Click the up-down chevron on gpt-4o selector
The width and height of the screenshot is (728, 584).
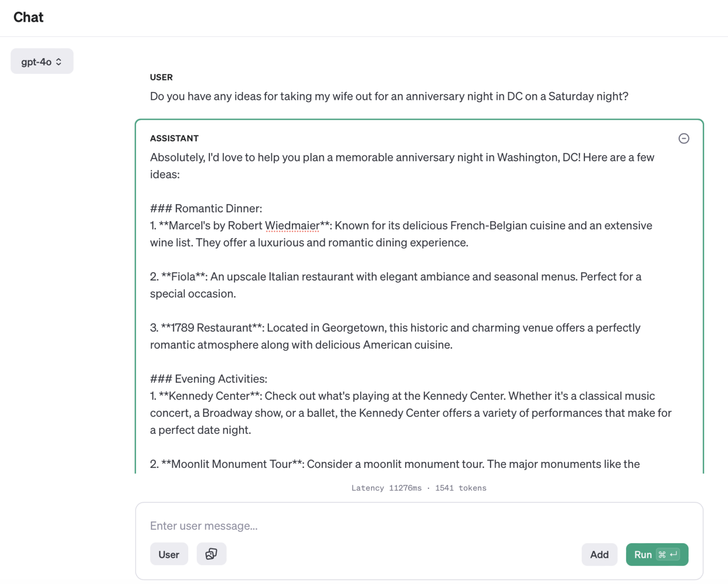[x=59, y=62]
